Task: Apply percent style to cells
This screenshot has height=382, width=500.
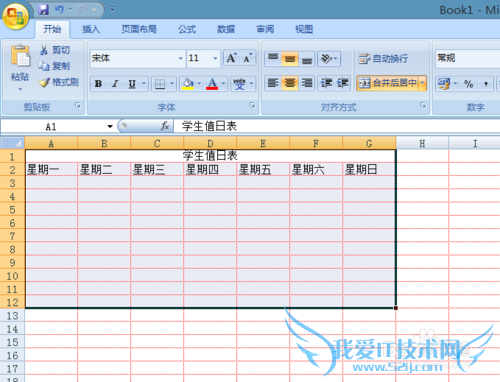Action: 469,83
